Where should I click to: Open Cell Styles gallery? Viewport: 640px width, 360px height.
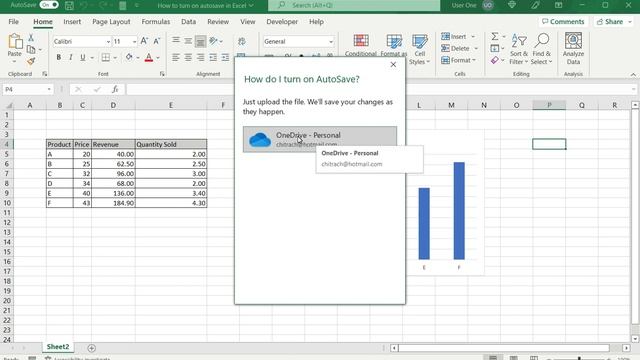pos(420,49)
